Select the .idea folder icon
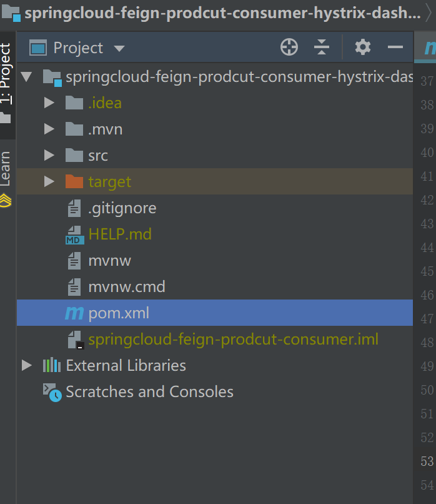436x504 pixels. [74, 103]
